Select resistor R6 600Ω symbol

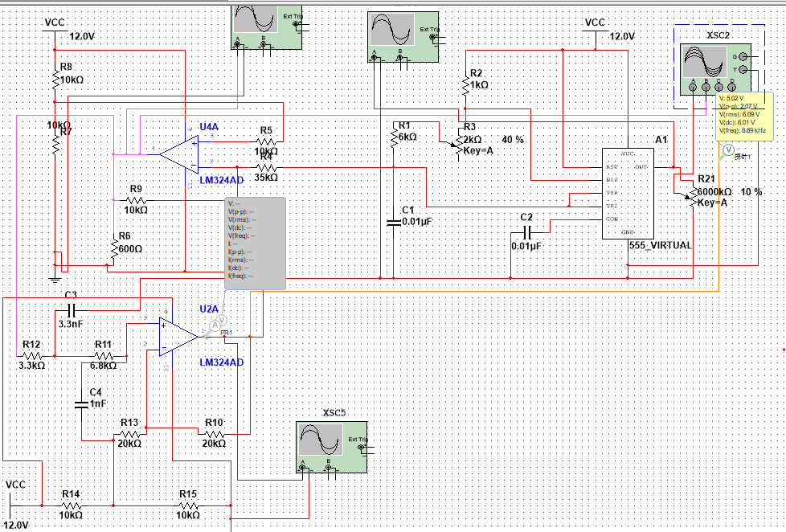(114, 248)
